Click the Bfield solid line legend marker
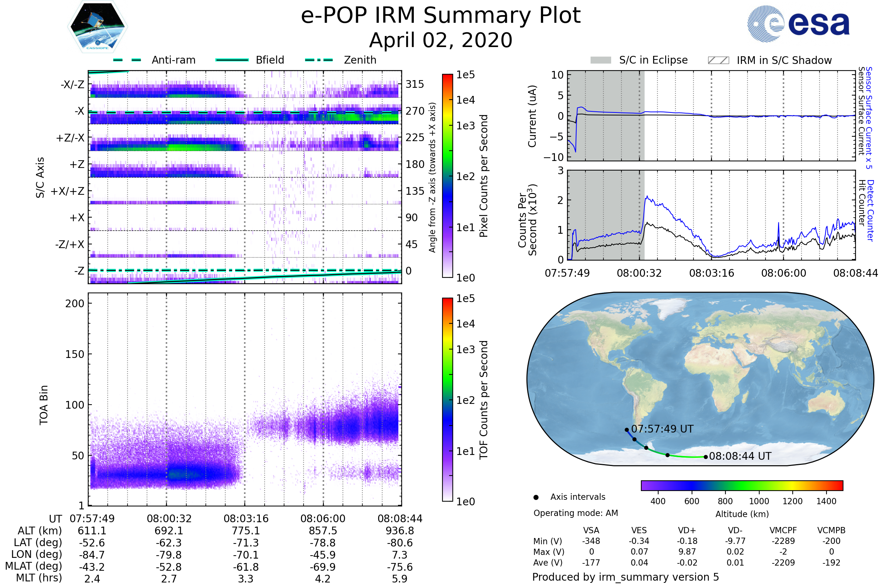The width and height of the screenshot is (882, 588). click(232, 60)
